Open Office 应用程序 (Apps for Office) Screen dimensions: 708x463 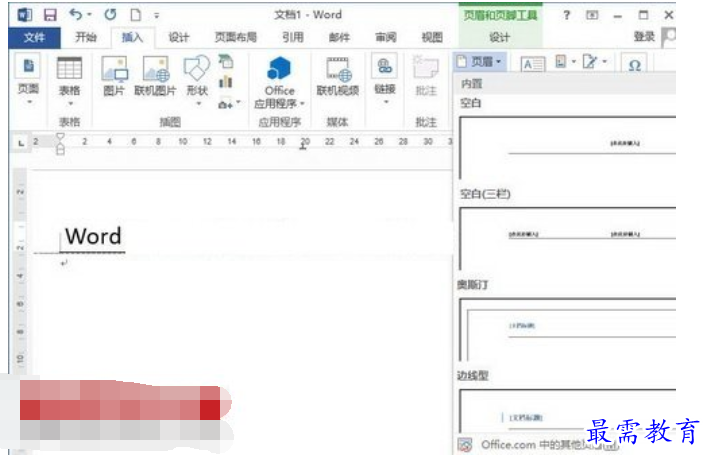279,82
